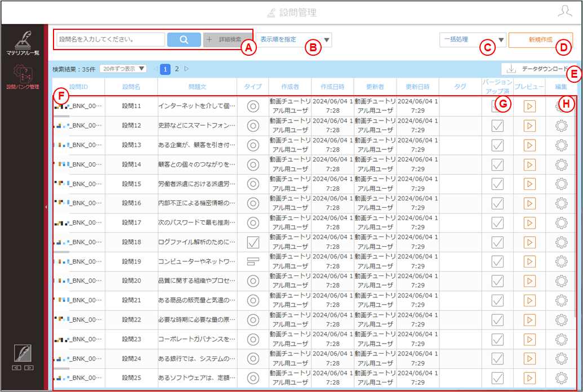Open the 表示順を指定 dropdown
The height and width of the screenshot is (392, 583).
point(293,39)
